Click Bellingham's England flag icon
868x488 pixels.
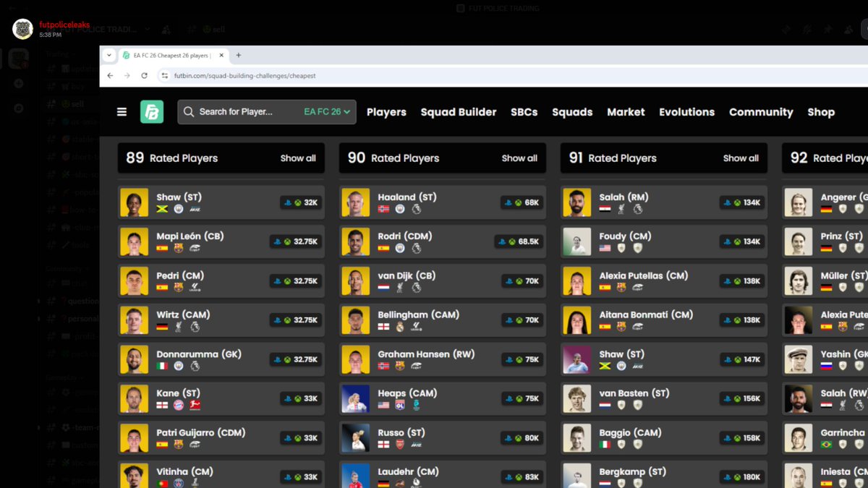coord(384,327)
